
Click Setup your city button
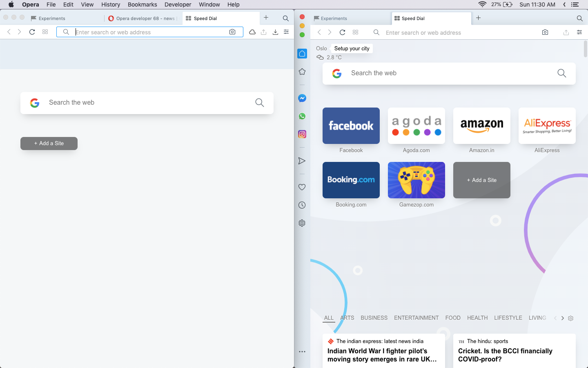coord(352,48)
